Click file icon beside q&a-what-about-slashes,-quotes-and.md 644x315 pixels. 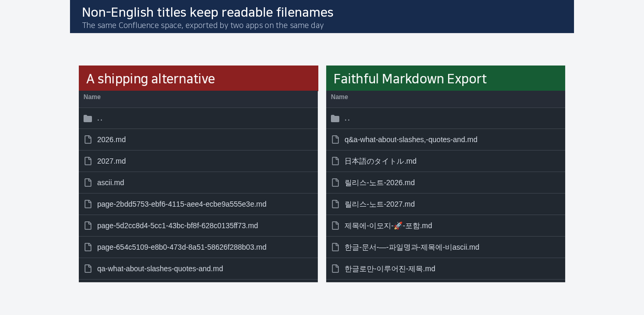point(335,140)
